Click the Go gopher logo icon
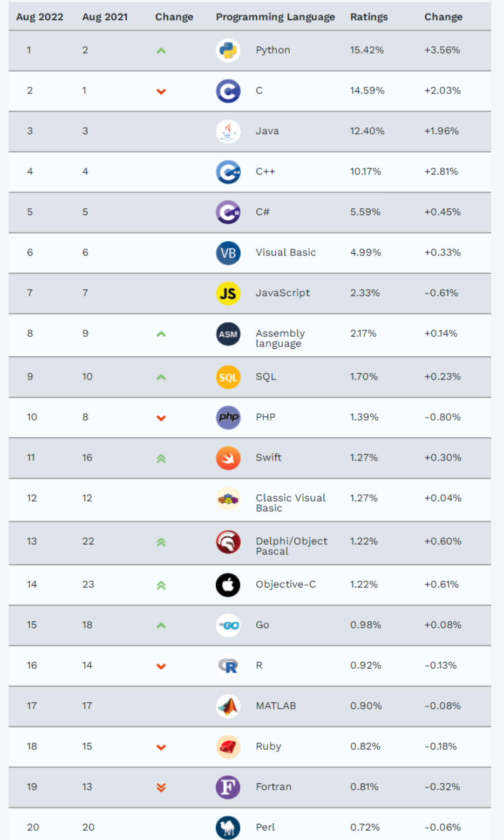The width and height of the screenshot is (504, 840). [228, 626]
